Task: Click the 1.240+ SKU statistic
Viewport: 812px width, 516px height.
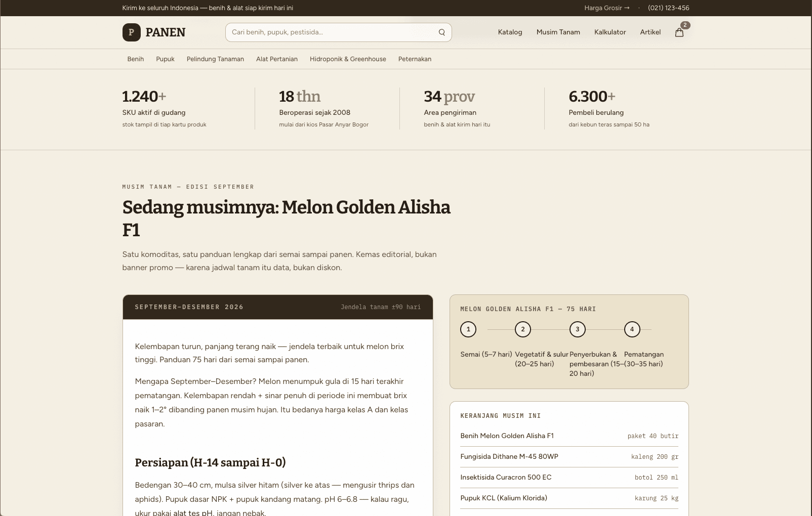Action: (144, 97)
